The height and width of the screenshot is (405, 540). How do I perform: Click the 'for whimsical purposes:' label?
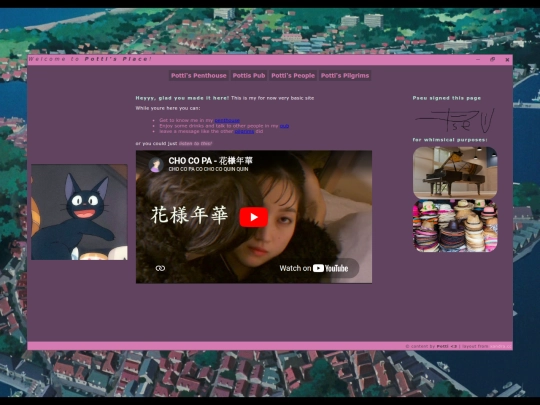[450, 140]
